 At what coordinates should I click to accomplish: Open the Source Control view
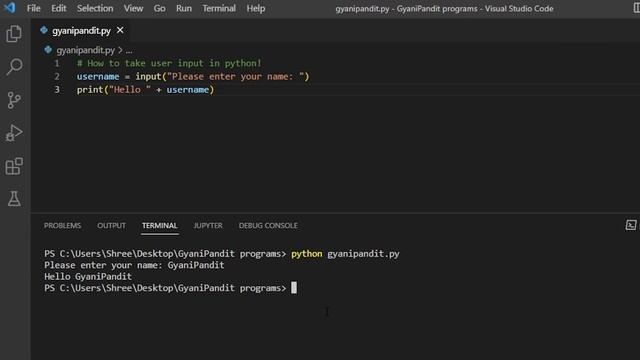14,100
